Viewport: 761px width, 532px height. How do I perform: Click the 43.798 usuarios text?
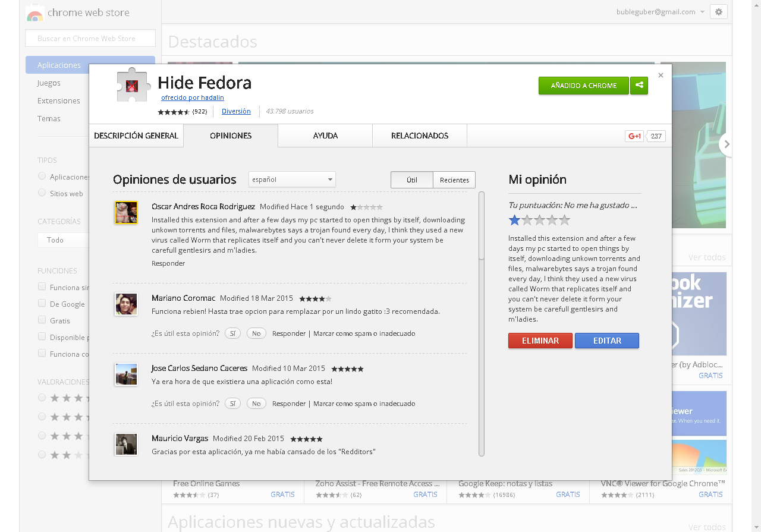(x=290, y=111)
